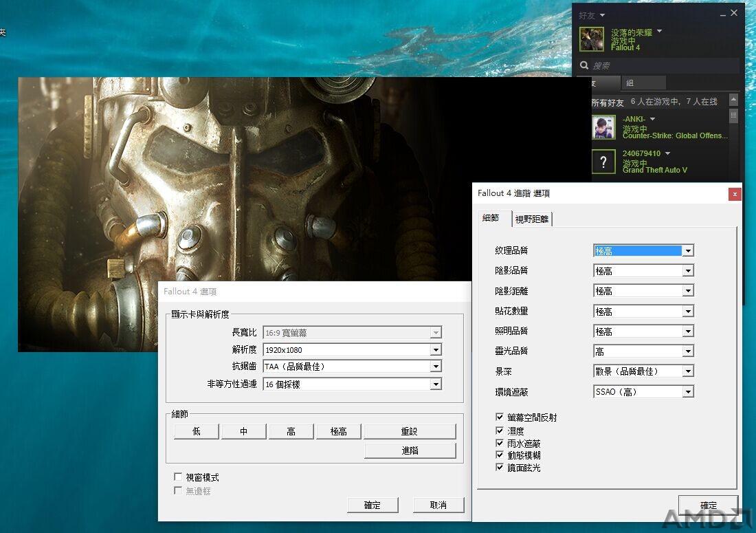The image size is (756, 533).
Task: Apply the 中 detail preset
Action: click(x=243, y=431)
